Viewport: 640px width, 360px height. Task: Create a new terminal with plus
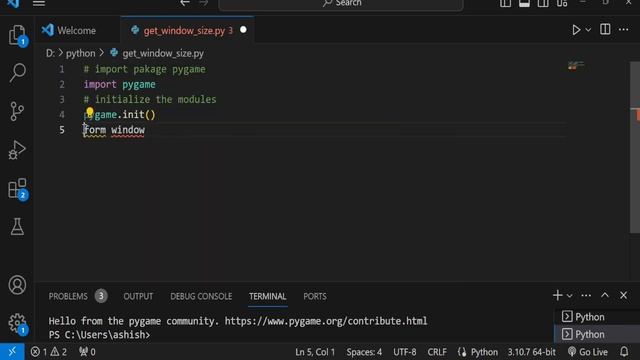(x=558, y=295)
